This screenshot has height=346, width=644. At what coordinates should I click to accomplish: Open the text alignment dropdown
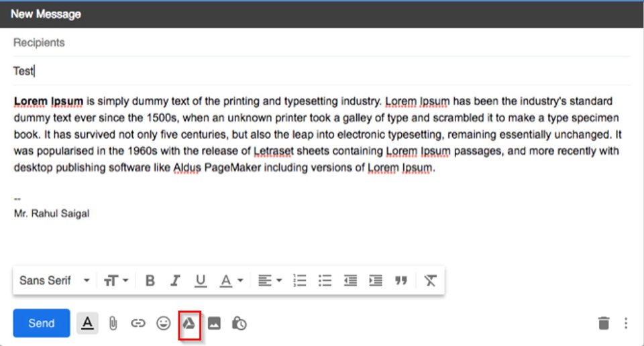coord(270,281)
